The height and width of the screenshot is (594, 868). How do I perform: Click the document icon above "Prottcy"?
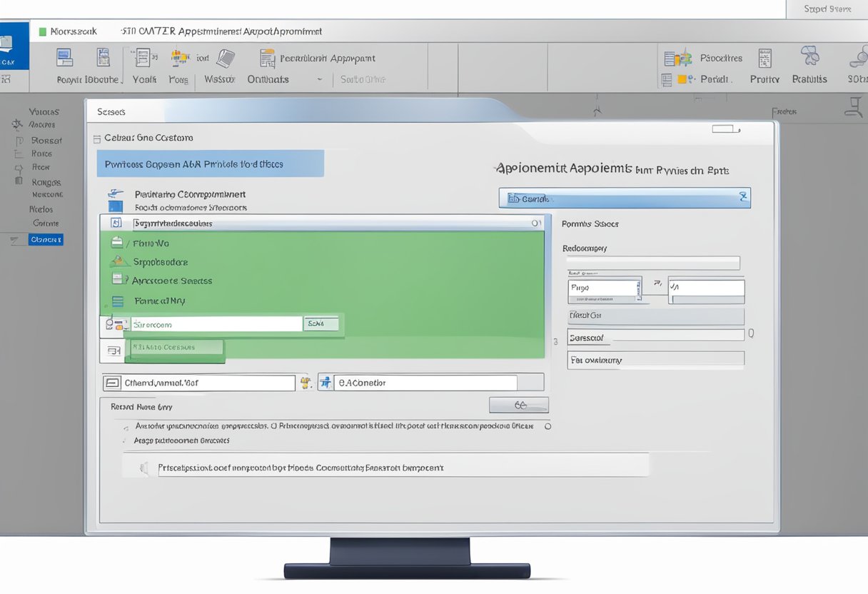point(764,58)
